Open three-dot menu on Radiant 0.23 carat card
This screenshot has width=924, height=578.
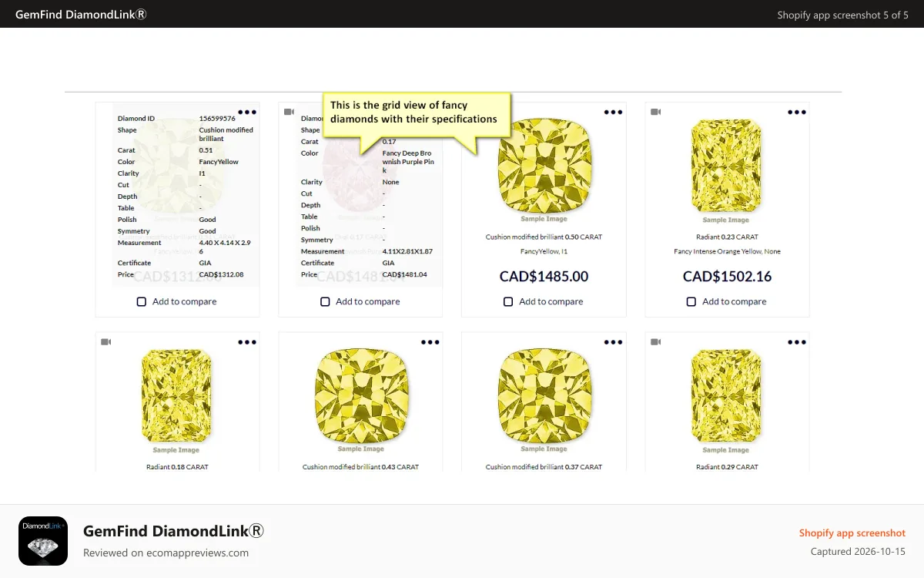point(797,113)
